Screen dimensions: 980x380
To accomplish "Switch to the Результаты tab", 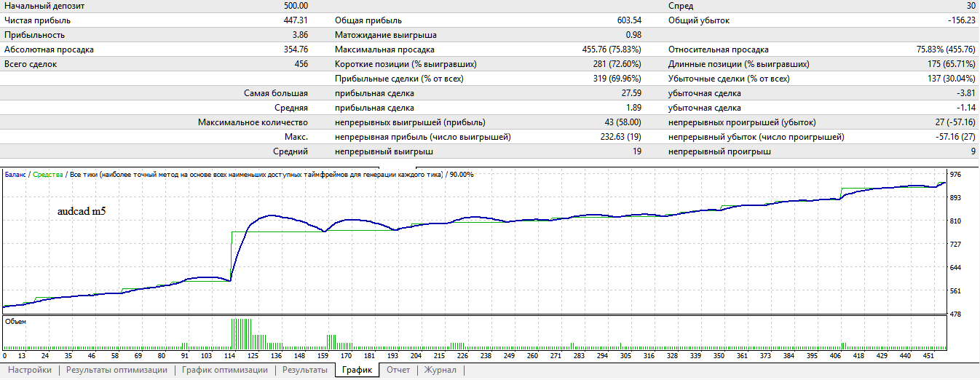I will [x=304, y=371].
